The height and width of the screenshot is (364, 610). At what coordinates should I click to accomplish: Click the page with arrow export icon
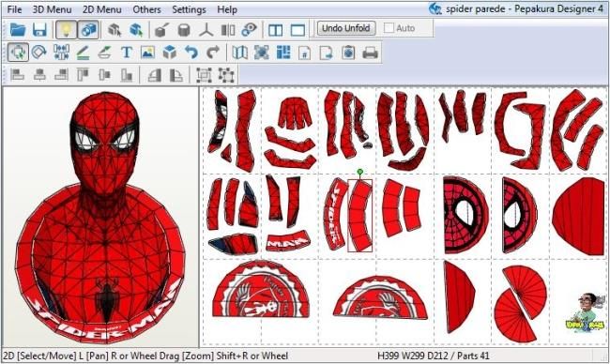click(x=327, y=53)
